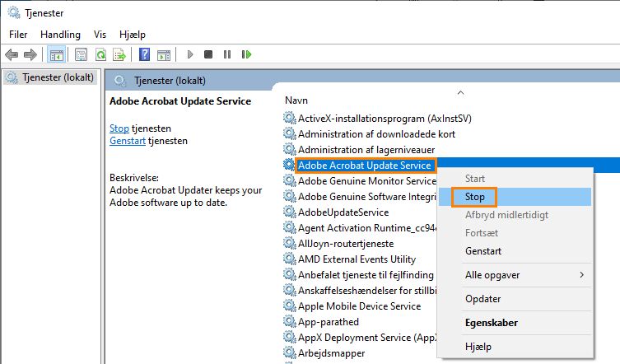Click gear icon beside Administration af lagerniveauer
Viewport: 620px width, 364px height.
(290, 149)
